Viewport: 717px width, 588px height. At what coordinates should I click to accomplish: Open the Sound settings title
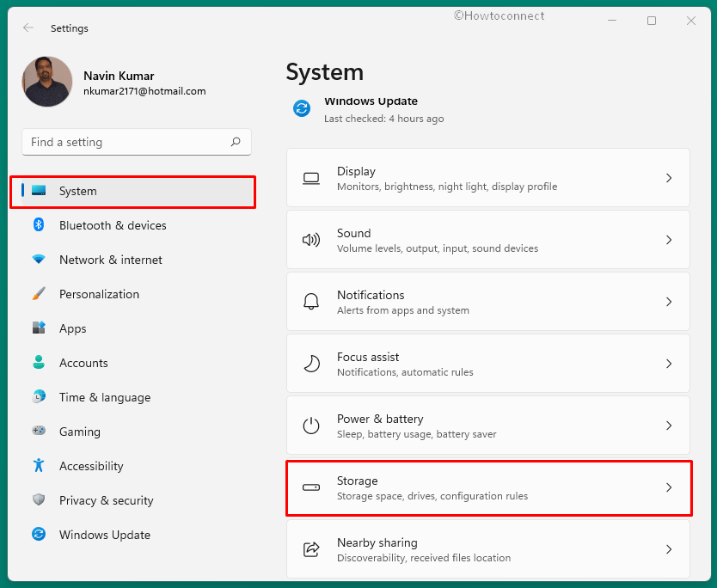(354, 233)
